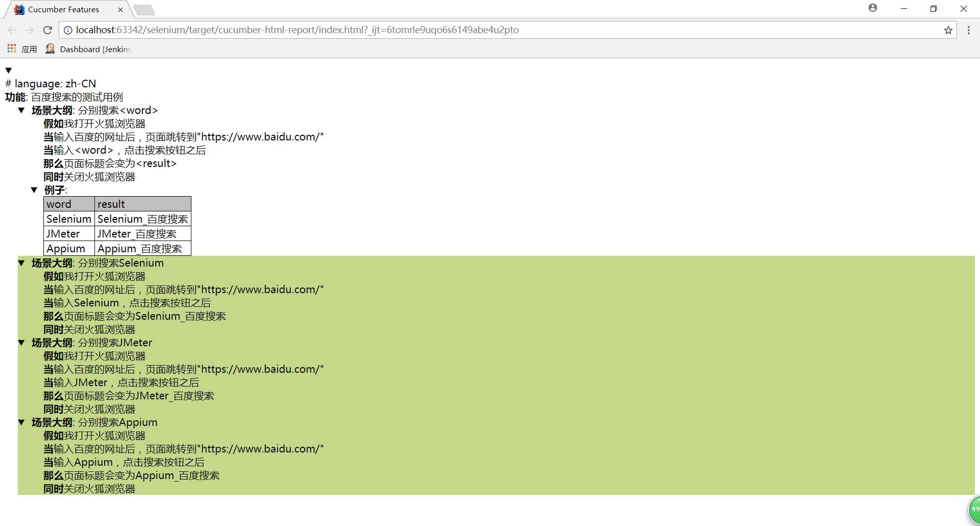Collapse the top-level feature triangle
The width and height of the screenshot is (980, 526).
click(8, 70)
